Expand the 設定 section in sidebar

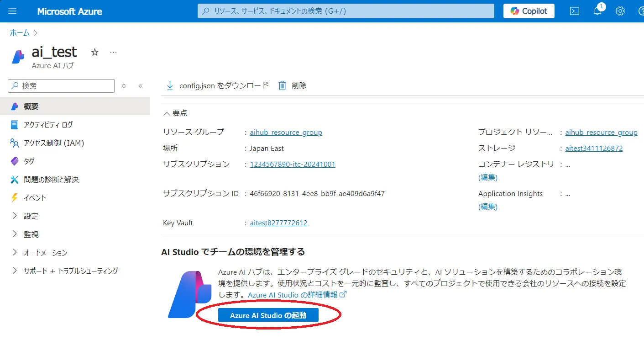coord(15,216)
